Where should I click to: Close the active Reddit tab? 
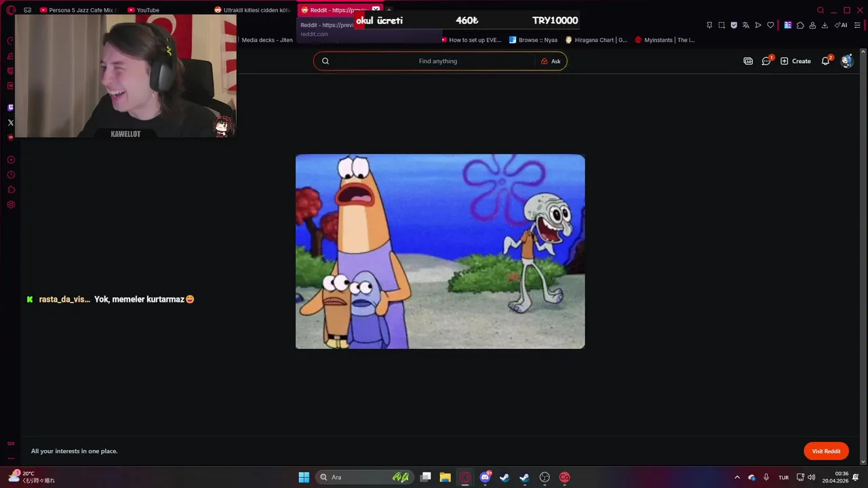pyautogui.click(x=376, y=10)
